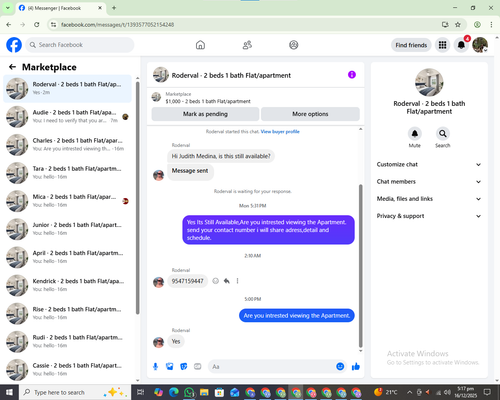Open Kendrick apartment conversation
This screenshot has width=500, height=400.
point(67,285)
